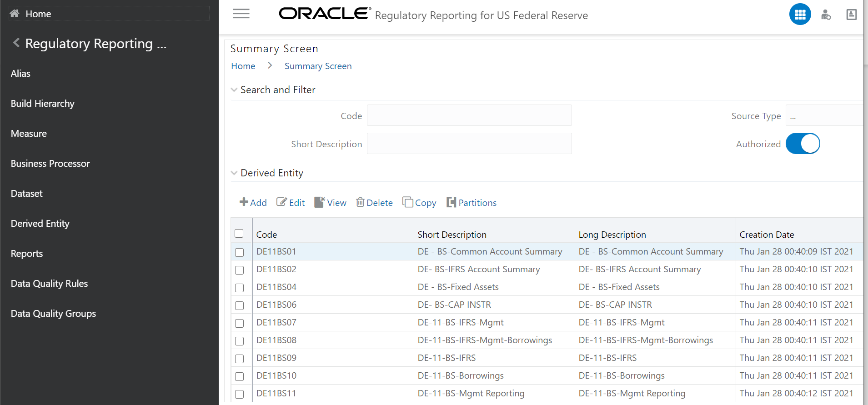Collapse the Search and Filter section
Image resolution: width=868 pixels, height=405 pixels.
(234, 90)
